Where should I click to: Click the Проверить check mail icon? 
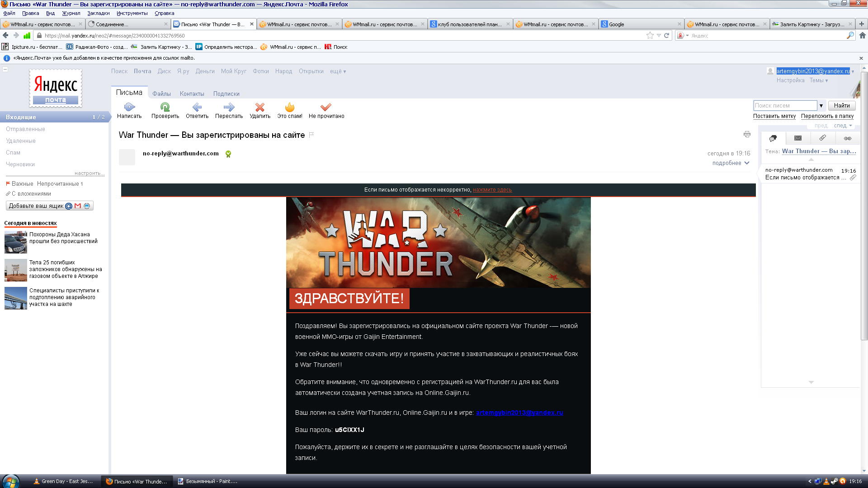coord(165,107)
